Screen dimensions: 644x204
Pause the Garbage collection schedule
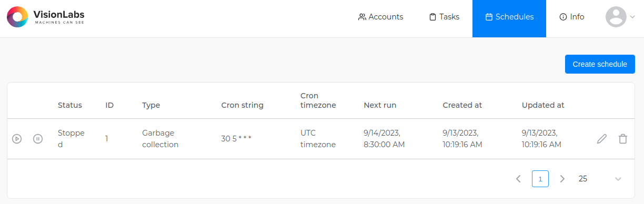point(38,139)
